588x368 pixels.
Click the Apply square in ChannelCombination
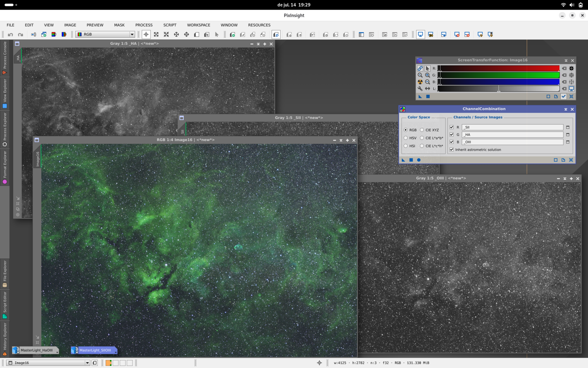point(411,160)
